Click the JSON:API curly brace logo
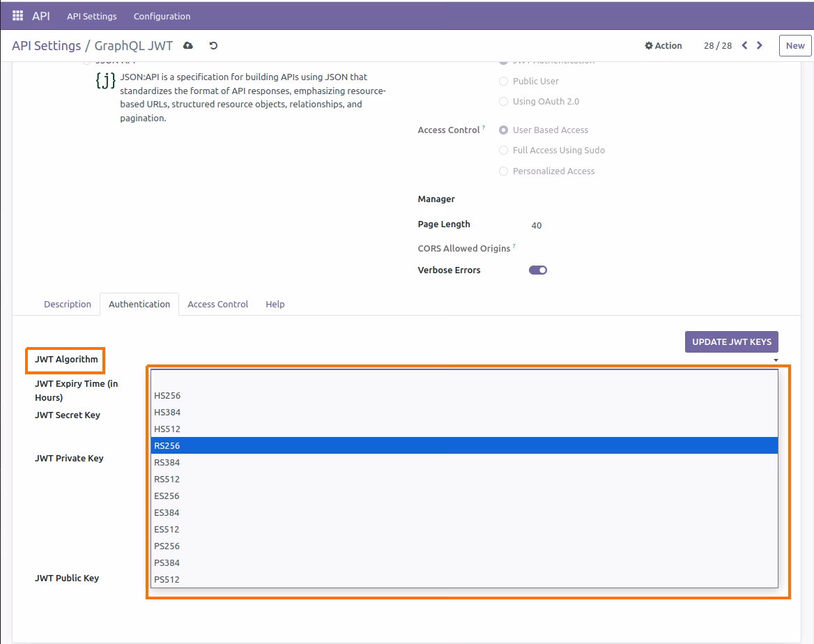This screenshot has width=814, height=644. (105, 81)
